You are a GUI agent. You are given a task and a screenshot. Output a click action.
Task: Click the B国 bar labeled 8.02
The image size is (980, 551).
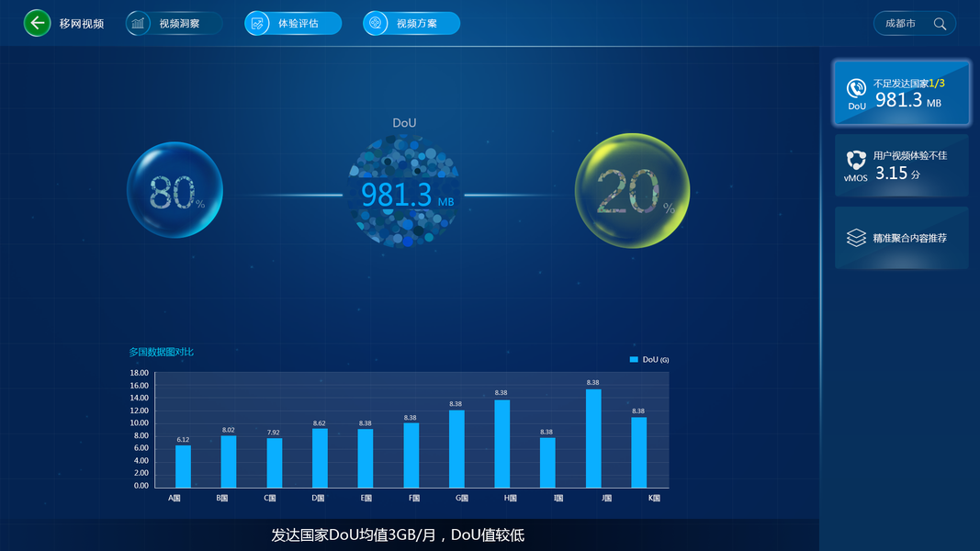229,462
